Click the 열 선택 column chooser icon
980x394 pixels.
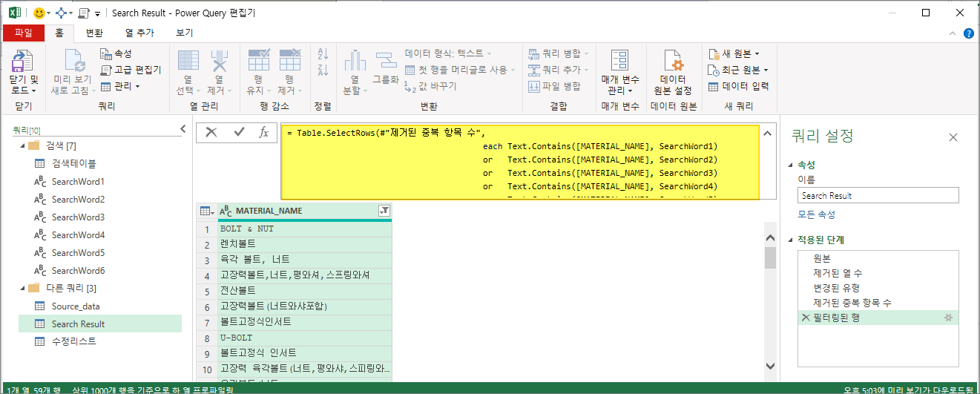(x=188, y=61)
